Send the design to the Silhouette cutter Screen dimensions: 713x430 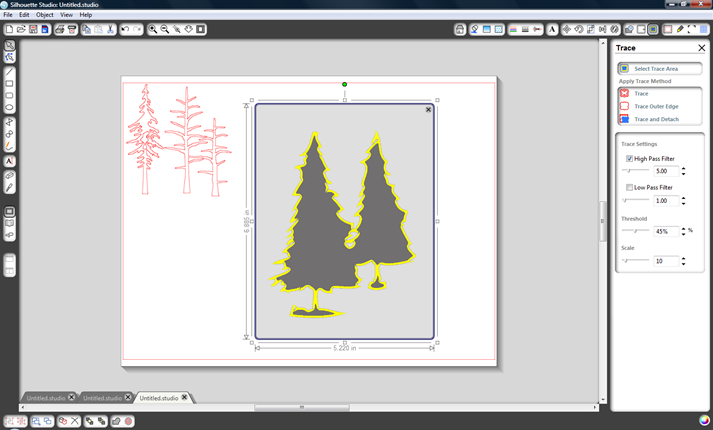(x=72, y=30)
